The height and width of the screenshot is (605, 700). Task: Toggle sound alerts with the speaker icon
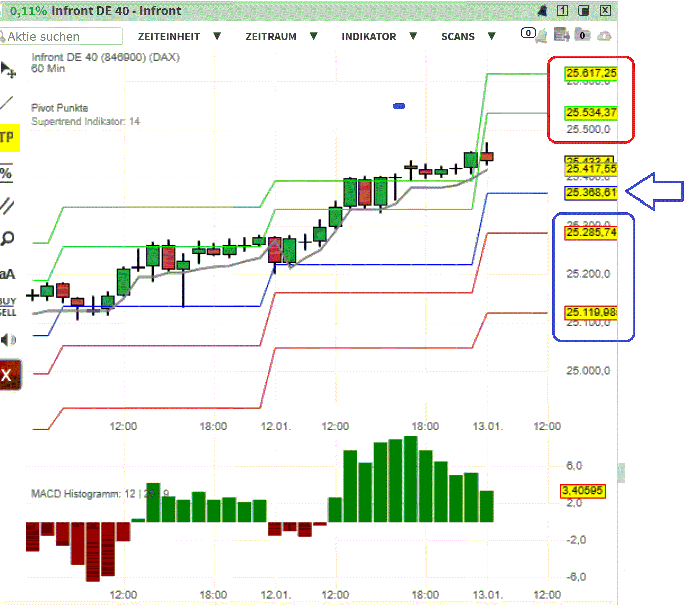7,340
